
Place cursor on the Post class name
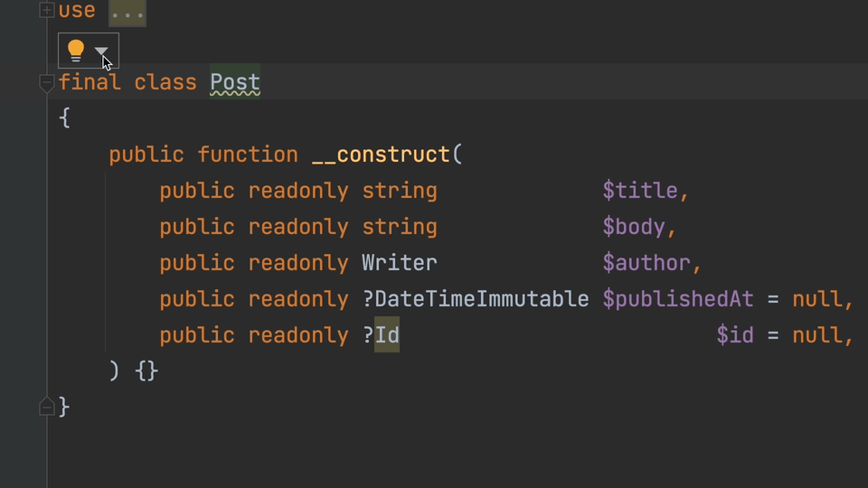pyautogui.click(x=234, y=82)
